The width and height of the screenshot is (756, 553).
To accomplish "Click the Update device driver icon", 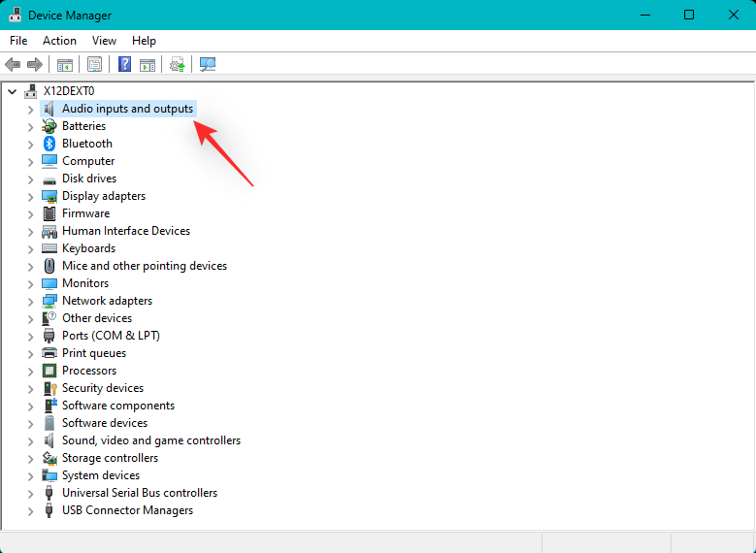I will (177, 64).
